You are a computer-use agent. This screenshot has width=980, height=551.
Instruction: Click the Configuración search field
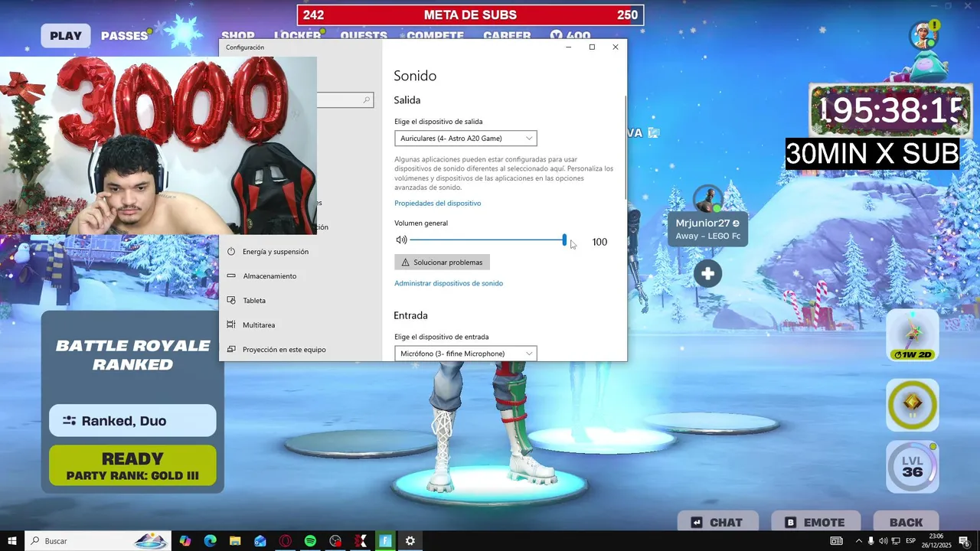[345, 99]
